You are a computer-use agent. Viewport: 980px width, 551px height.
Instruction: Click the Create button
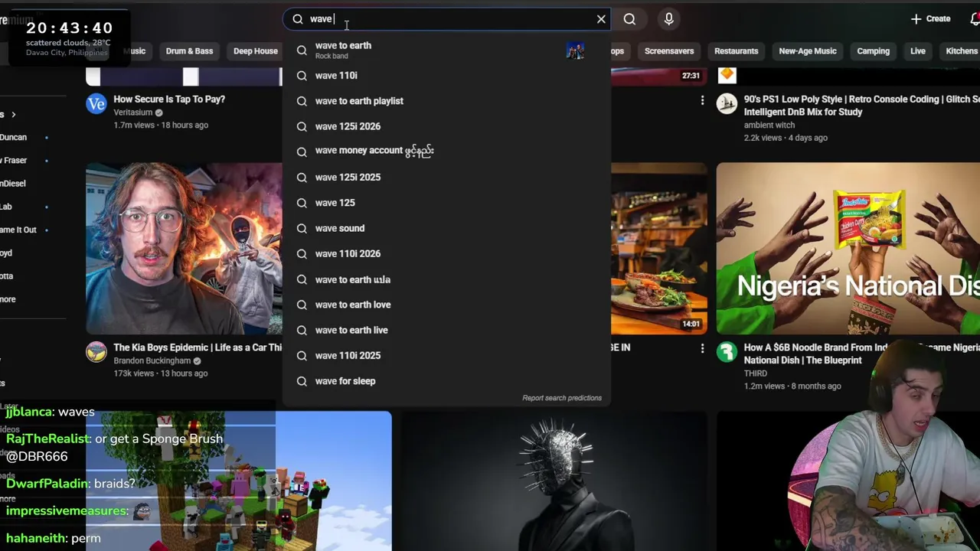[930, 19]
